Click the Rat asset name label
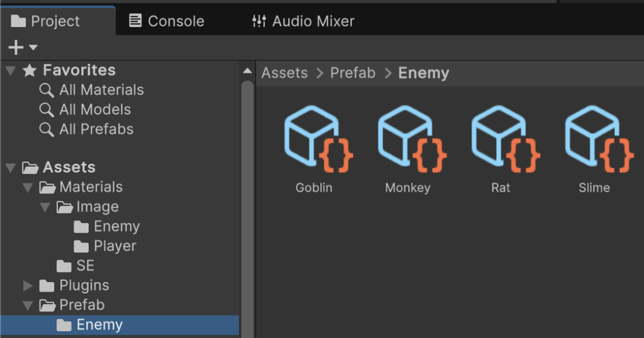This screenshot has width=644, height=338. click(501, 188)
